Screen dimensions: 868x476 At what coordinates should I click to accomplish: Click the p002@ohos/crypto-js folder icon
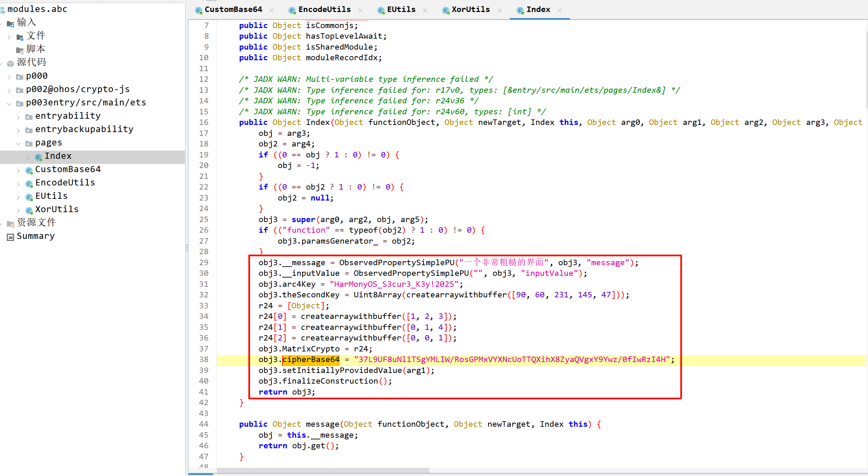tap(20, 90)
